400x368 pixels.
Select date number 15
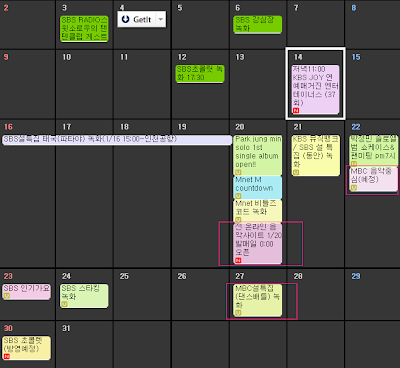[x=356, y=57]
